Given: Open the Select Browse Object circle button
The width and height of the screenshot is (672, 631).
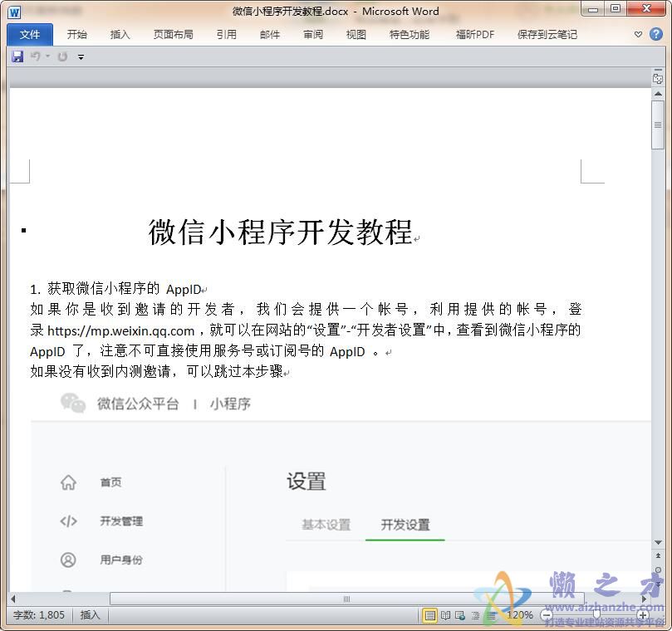Looking at the screenshot, I should click(x=658, y=570).
